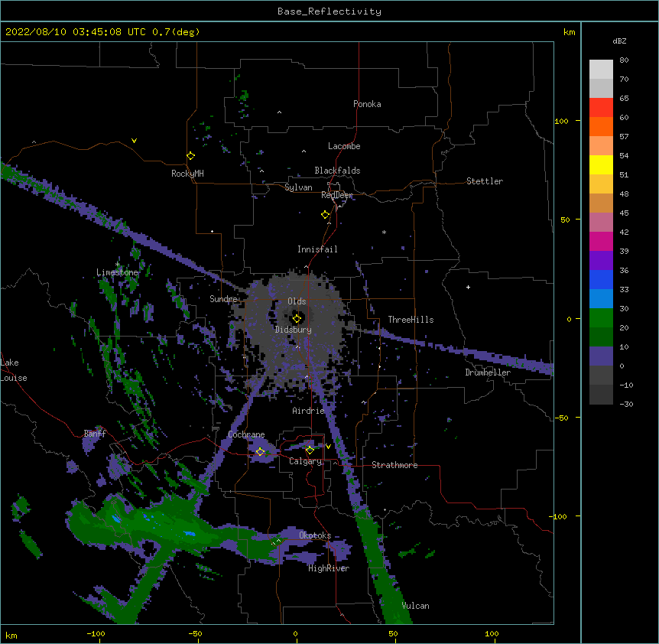Click the Airdrie city label
This screenshot has width=659, height=644.
pos(309,411)
